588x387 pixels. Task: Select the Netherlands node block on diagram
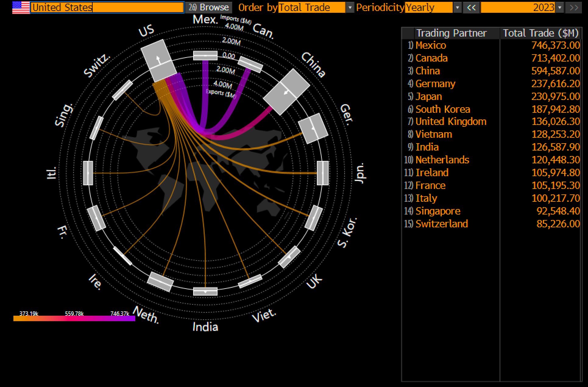[x=160, y=282]
